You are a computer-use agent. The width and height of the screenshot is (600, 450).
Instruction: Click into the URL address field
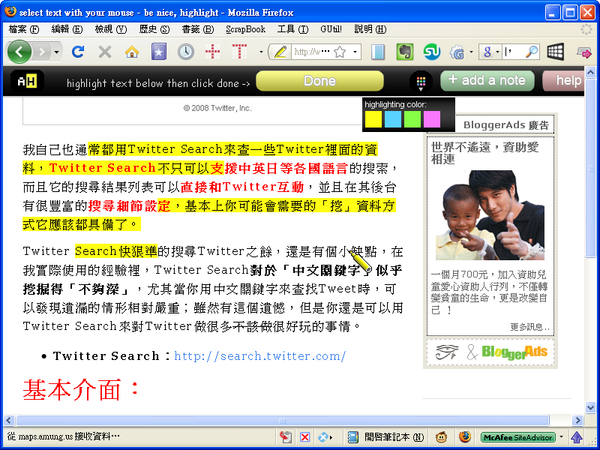click(311, 52)
